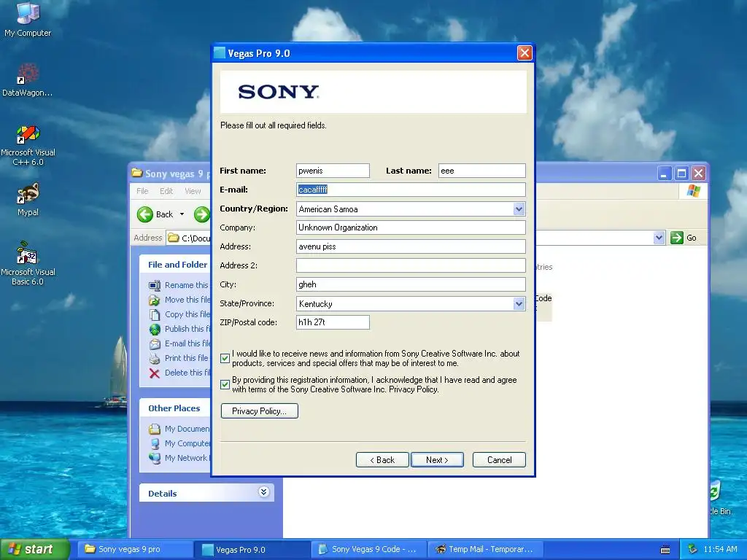Expand the Explorer address bar dropdown
This screenshot has height=560, width=747.
659,238
